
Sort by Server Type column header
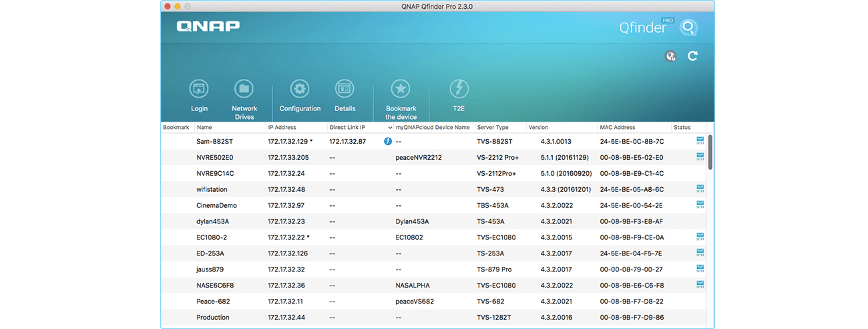point(499,127)
